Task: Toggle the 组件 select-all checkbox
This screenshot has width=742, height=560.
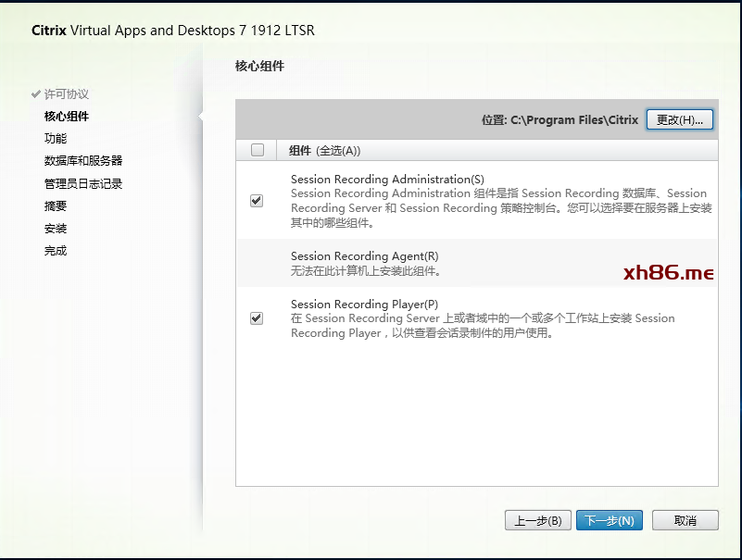Action: click(258, 150)
